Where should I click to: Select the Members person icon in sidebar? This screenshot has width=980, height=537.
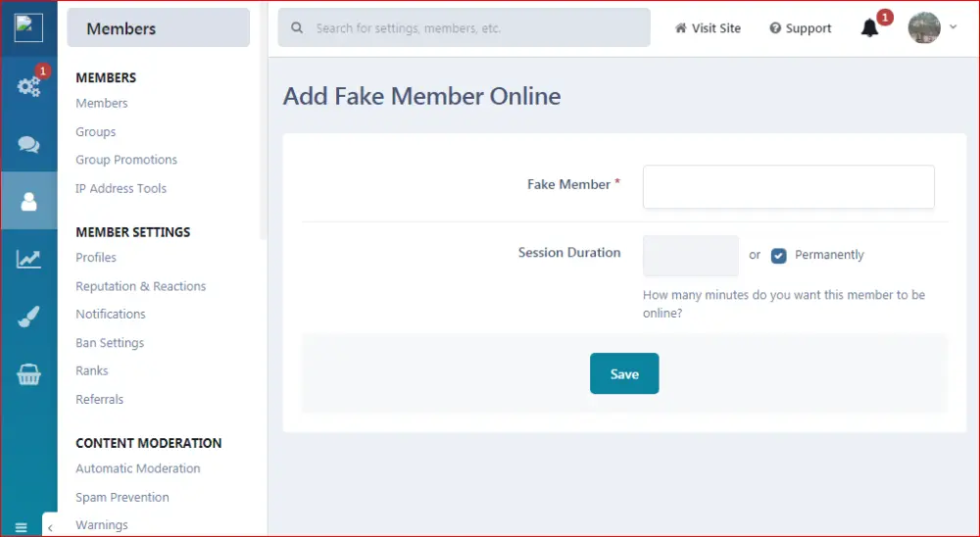pos(28,201)
